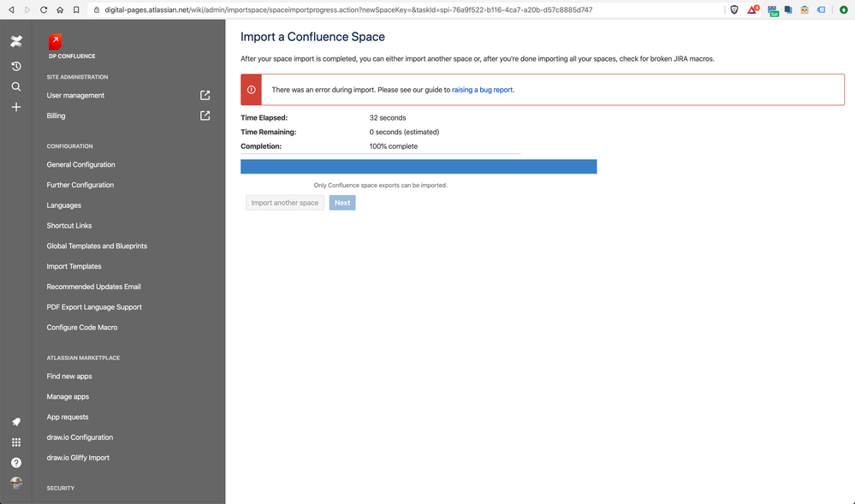Viewport: 855px width, 504px height.
Task: Click the DP CONFLUENCE site name text
Action: click(72, 56)
